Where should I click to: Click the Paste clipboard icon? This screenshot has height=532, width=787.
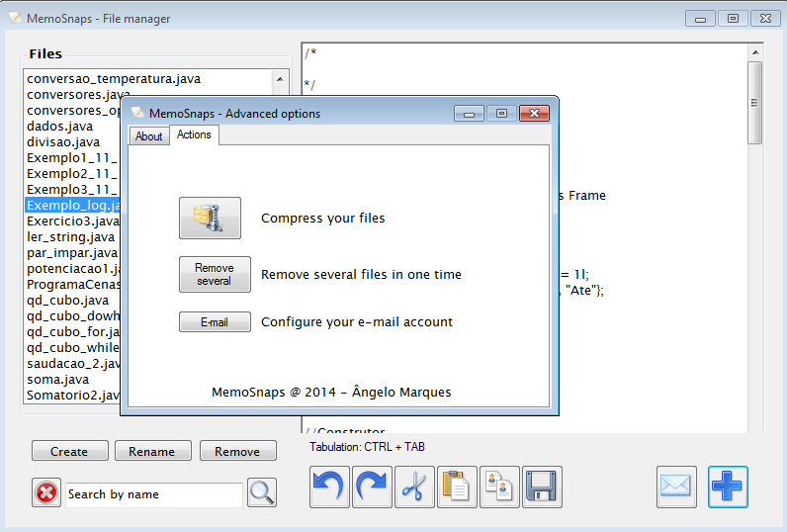(457, 487)
